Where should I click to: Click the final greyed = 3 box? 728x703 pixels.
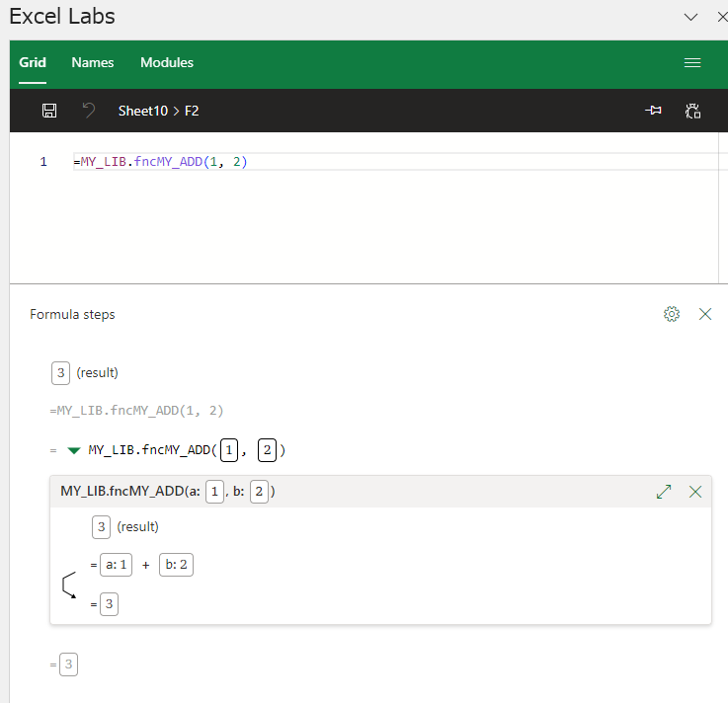point(68,664)
